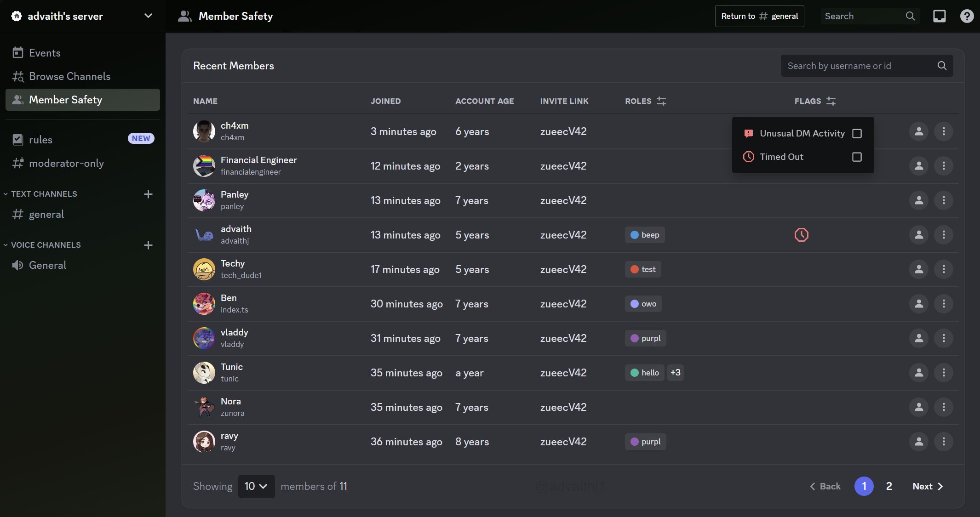Check the Unusual DM Activity checkbox
Viewport: 980px width, 517px height.
[x=857, y=133]
